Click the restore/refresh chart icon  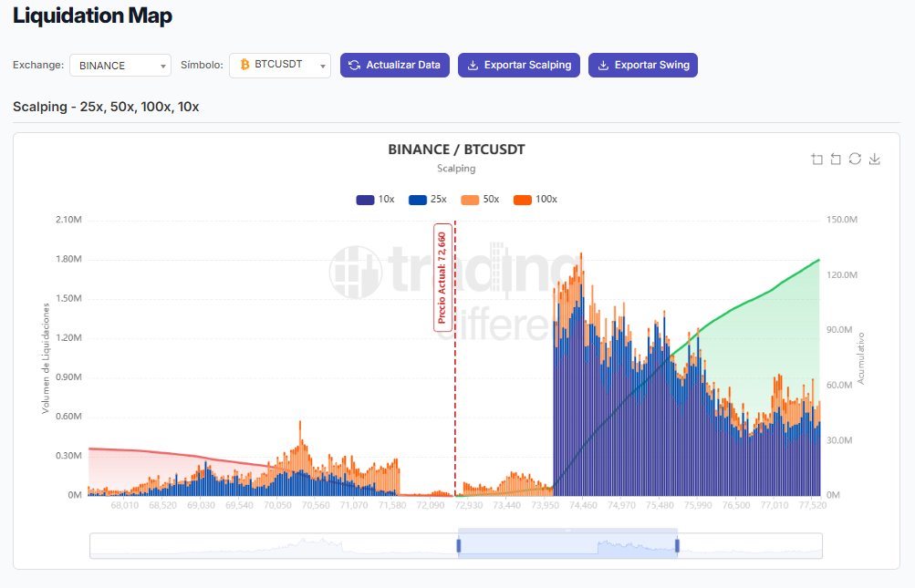click(855, 159)
